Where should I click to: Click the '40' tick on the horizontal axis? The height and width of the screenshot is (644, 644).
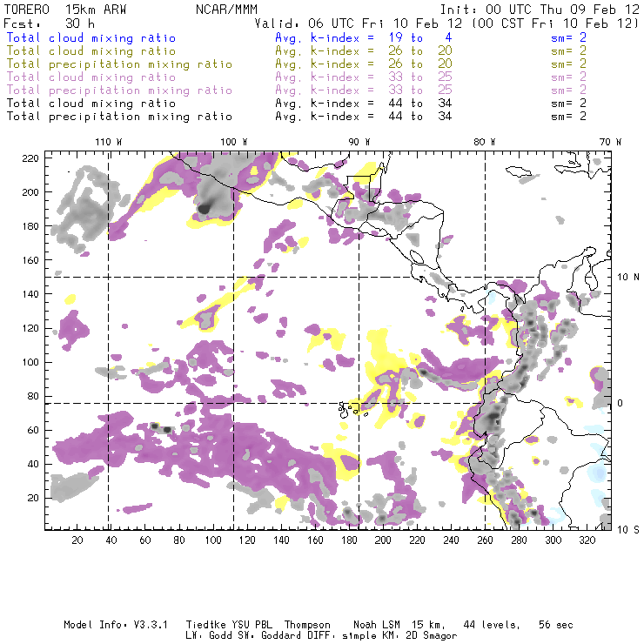(x=111, y=540)
